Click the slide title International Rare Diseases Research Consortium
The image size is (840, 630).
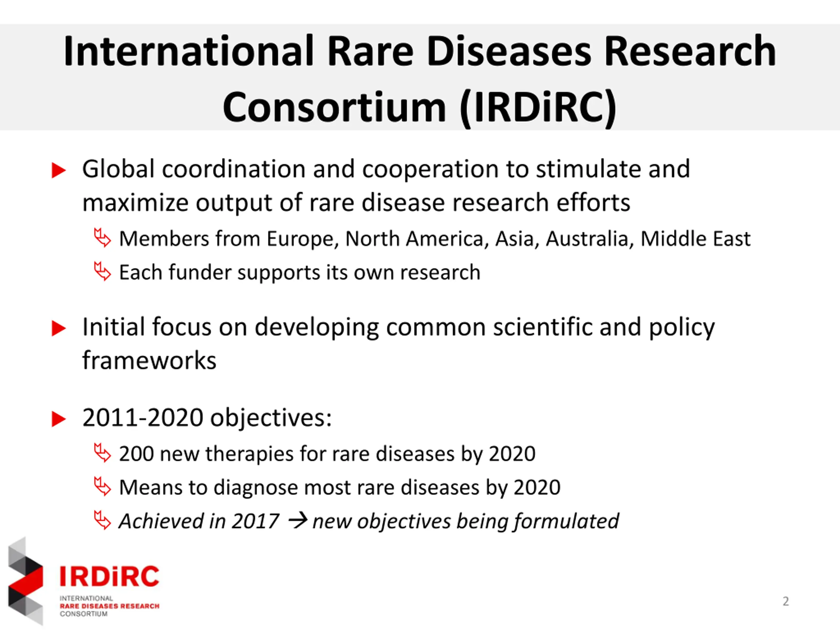coord(420,79)
